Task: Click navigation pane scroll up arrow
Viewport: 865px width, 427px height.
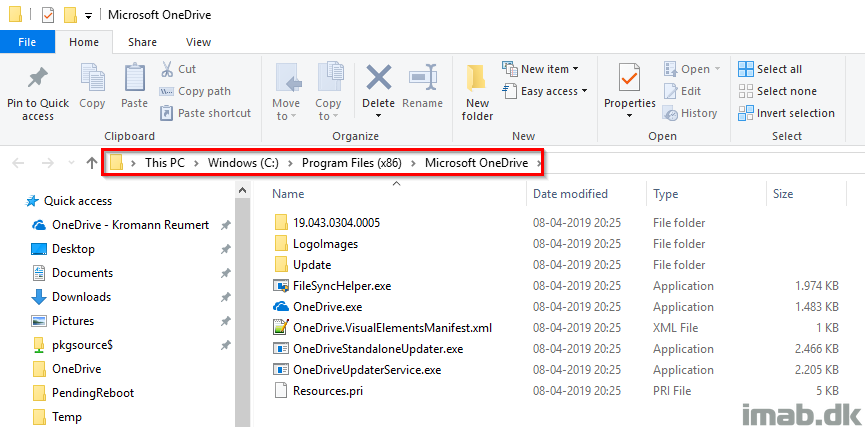Action: [242, 190]
